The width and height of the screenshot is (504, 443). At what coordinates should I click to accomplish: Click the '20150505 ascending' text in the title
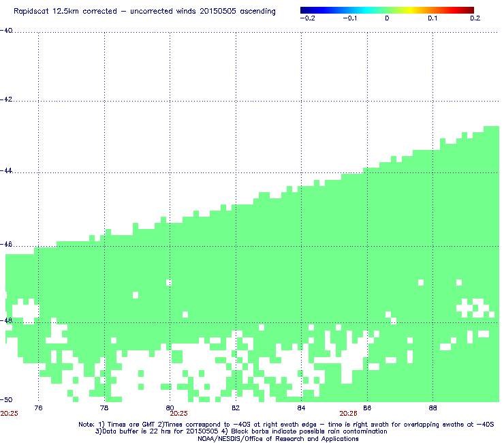(x=238, y=12)
